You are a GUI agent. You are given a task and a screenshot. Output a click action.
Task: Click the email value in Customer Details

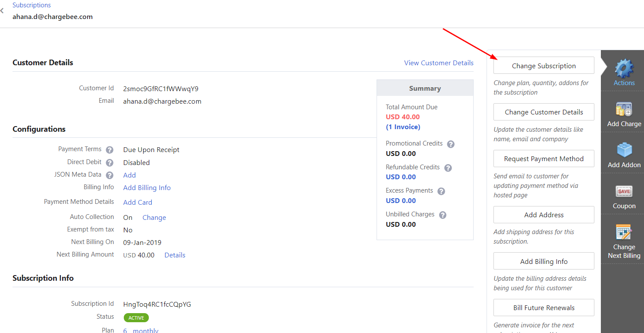point(162,101)
